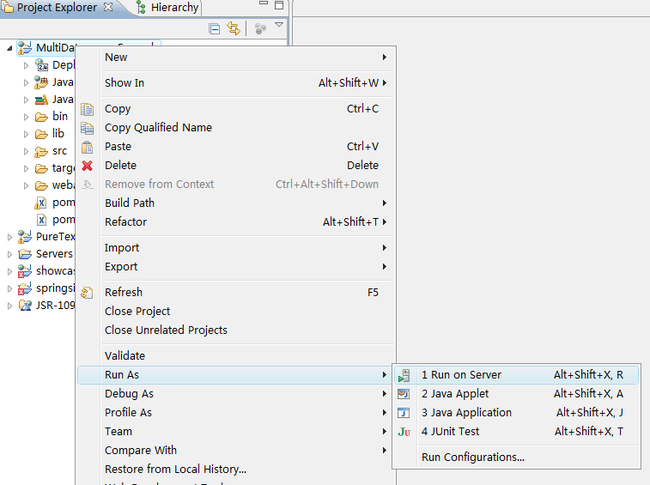
Task: Click the showcase project icon
Action: [25, 271]
